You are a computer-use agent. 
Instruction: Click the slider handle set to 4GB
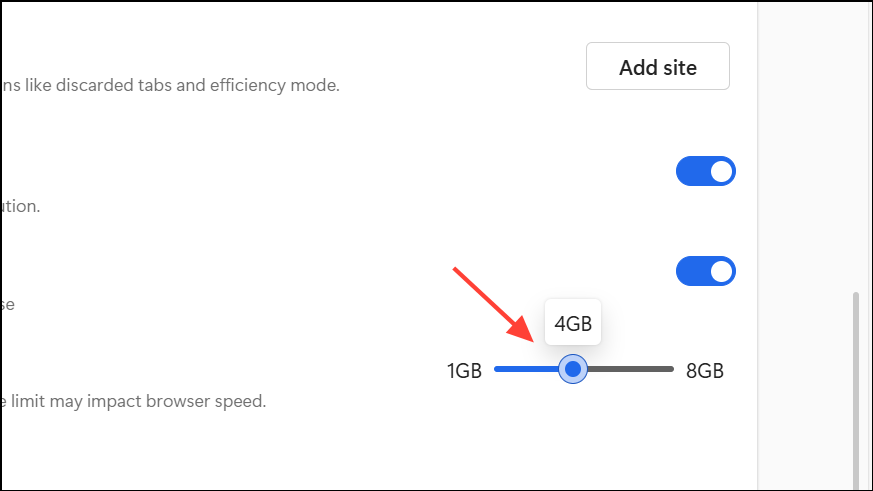click(x=573, y=370)
